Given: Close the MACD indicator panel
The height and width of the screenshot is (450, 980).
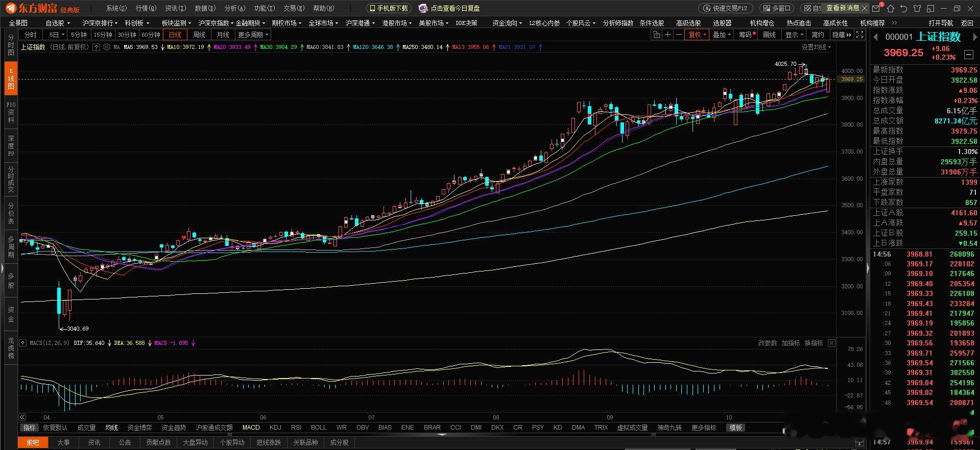Looking at the screenshot, I should (831, 343).
